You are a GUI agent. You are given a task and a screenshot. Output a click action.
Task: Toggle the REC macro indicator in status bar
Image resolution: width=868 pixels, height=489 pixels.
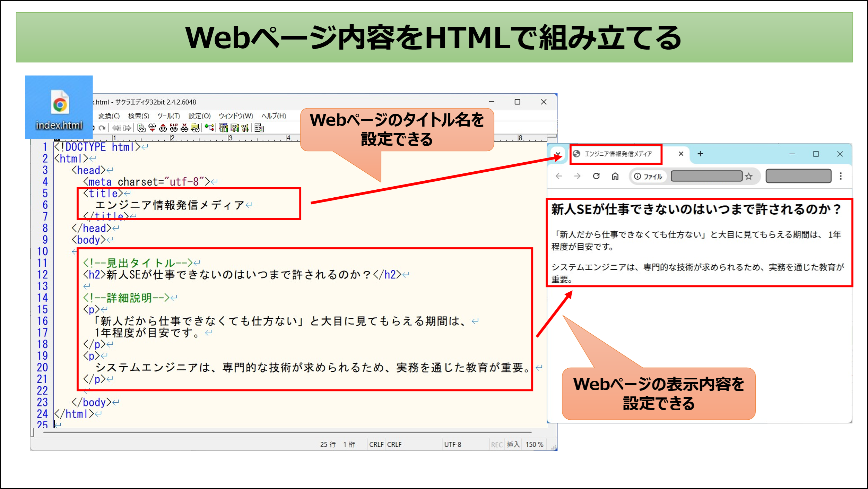tap(496, 445)
